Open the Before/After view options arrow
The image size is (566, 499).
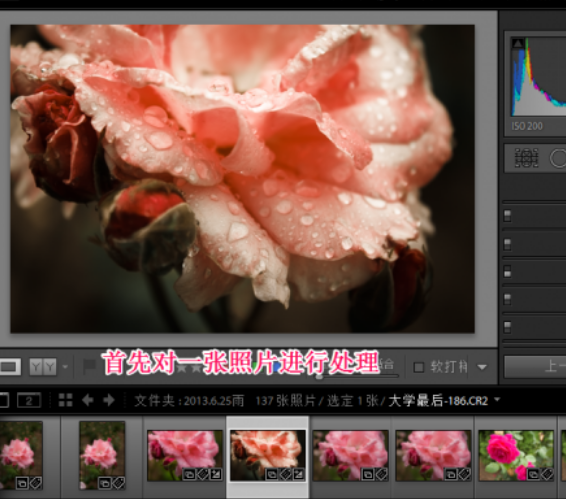click(65, 367)
